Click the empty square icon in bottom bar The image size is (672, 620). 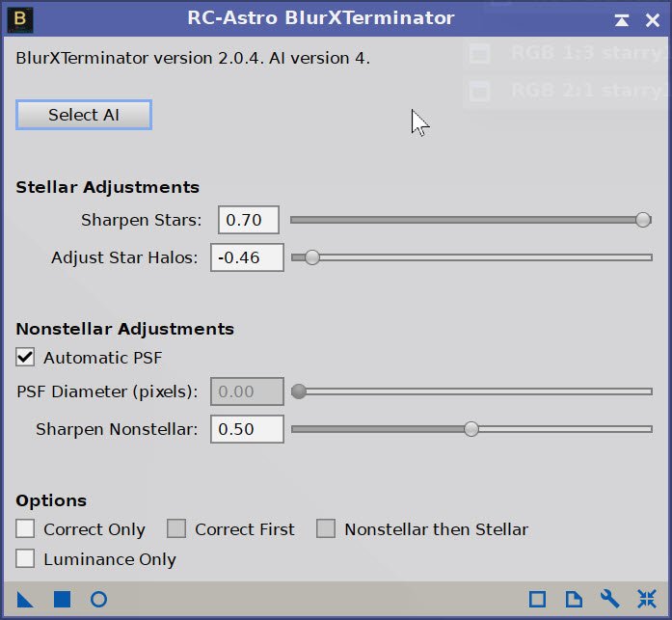[537, 599]
